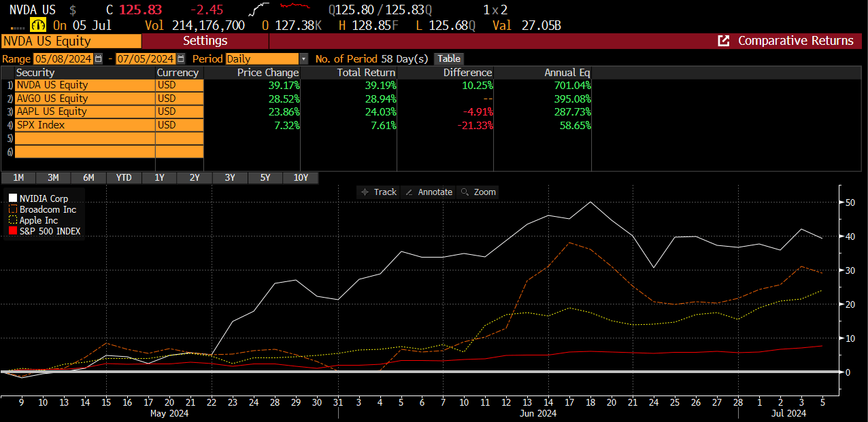Select the 3M range tab

(x=53, y=177)
